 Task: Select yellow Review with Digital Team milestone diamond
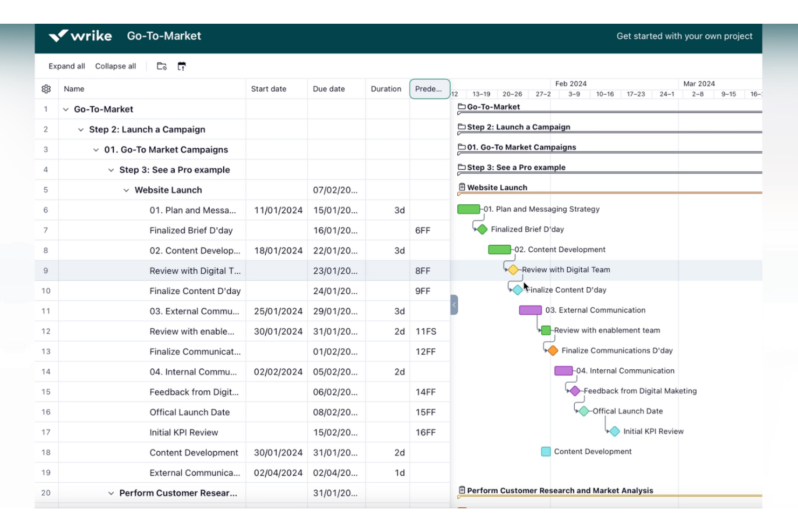[x=513, y=270]
